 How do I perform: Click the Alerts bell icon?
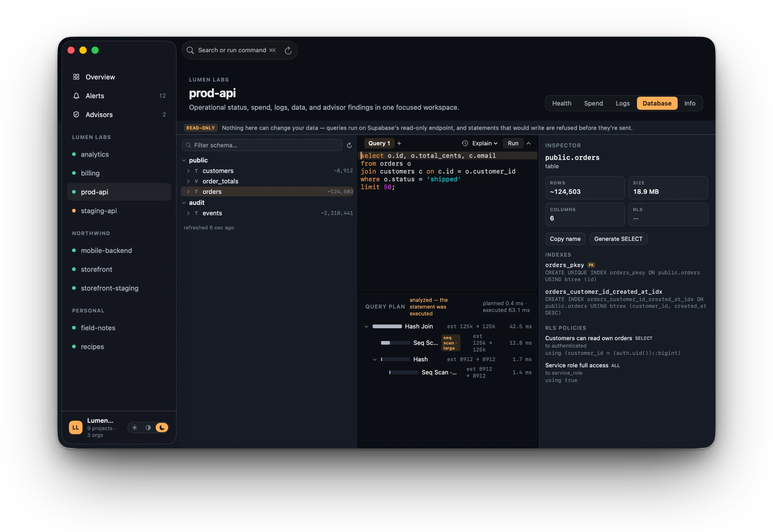pos(76,96)
